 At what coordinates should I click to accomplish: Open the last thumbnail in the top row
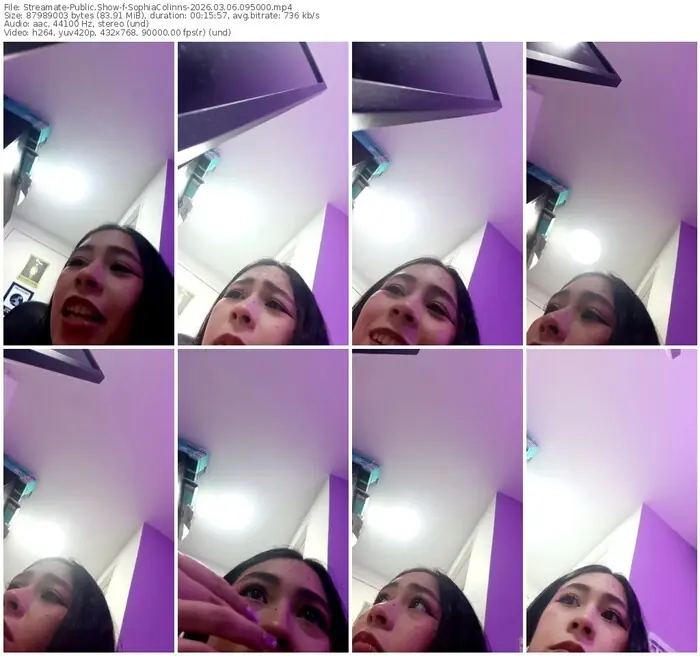pyautogui.click(x=611, y=193)
